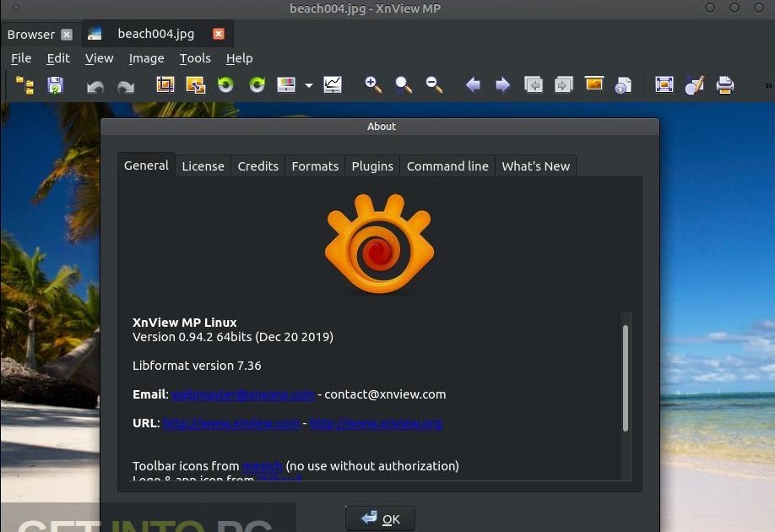
Task: Open the Edit menu
Action: click(58, 58)
